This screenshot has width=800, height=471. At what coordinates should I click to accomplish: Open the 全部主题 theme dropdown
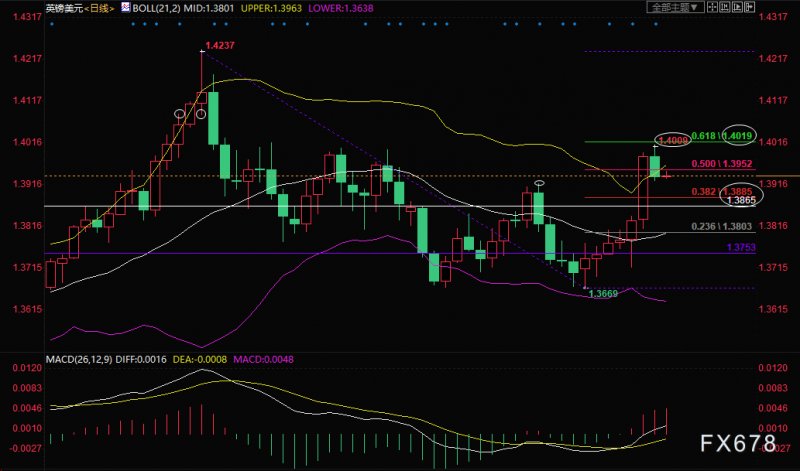(676, 7)
